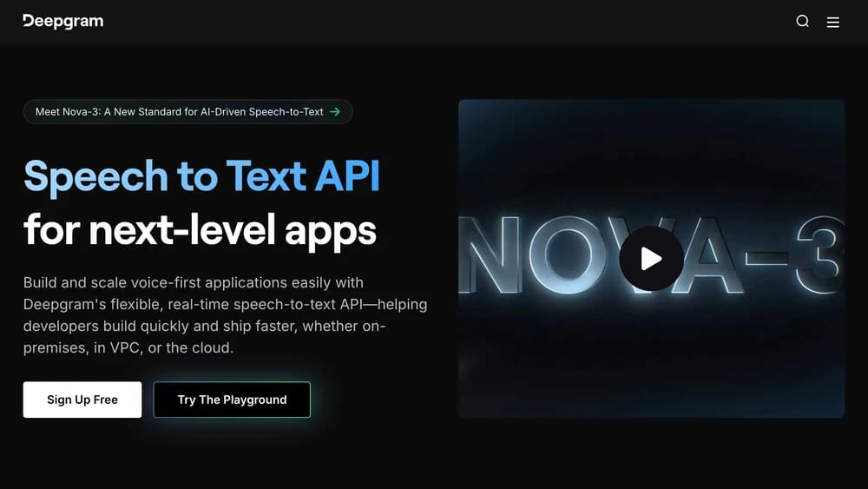Open the Meet Nova-3 announcement banner
868x489 pixels.
(187, 112)
